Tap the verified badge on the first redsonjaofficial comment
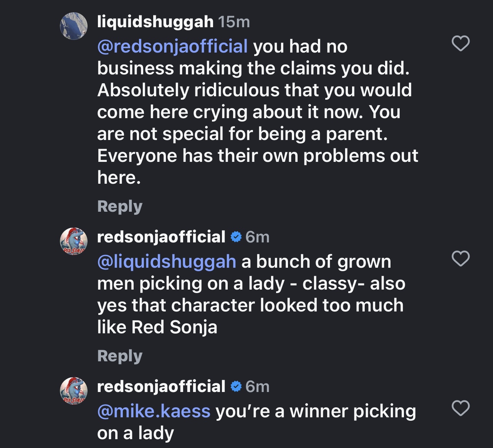 pyautogui.click(x=236, y=237)
